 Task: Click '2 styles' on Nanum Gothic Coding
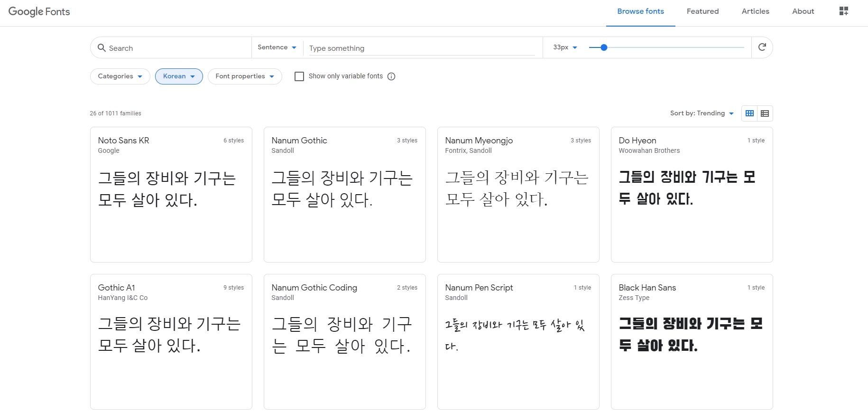click(x=407, y=288)
